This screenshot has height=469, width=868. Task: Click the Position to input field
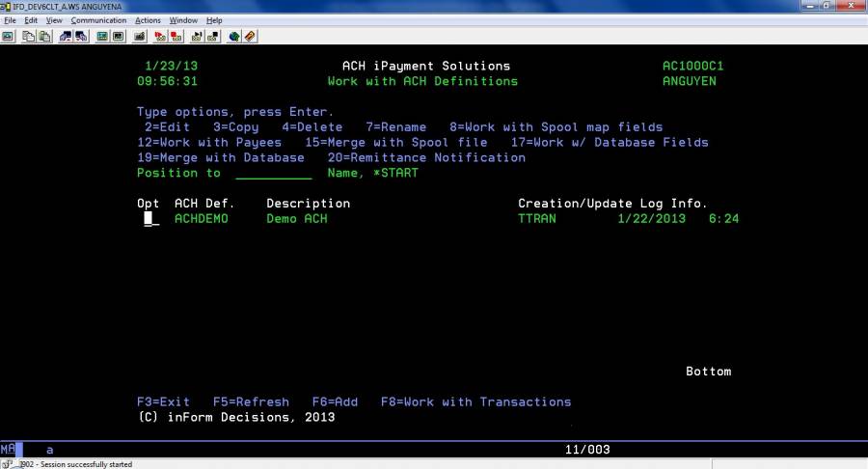click(273, 174)
